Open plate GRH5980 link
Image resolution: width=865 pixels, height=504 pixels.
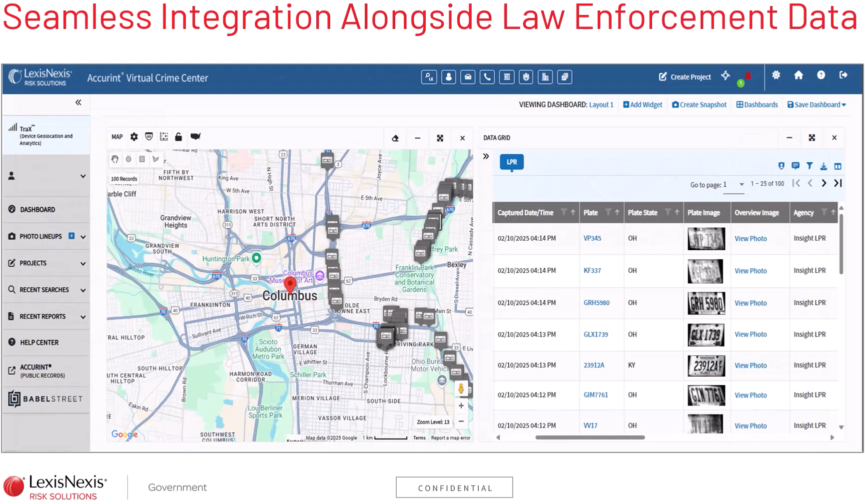(597, 303)
